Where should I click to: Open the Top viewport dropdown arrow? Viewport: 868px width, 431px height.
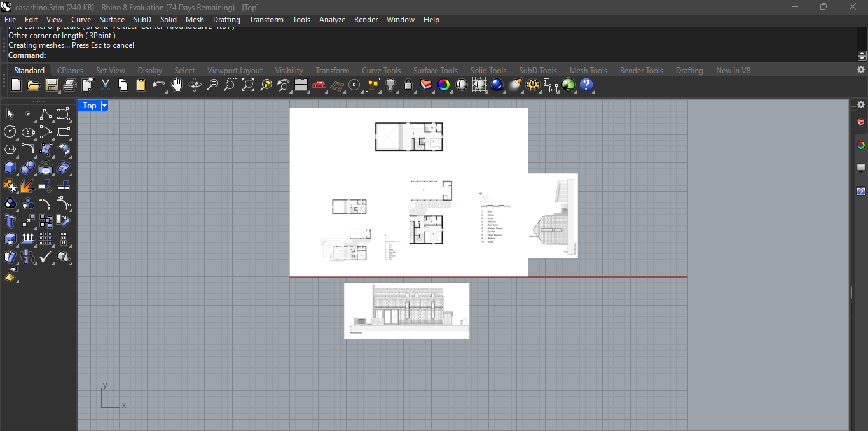pos(104,106)
